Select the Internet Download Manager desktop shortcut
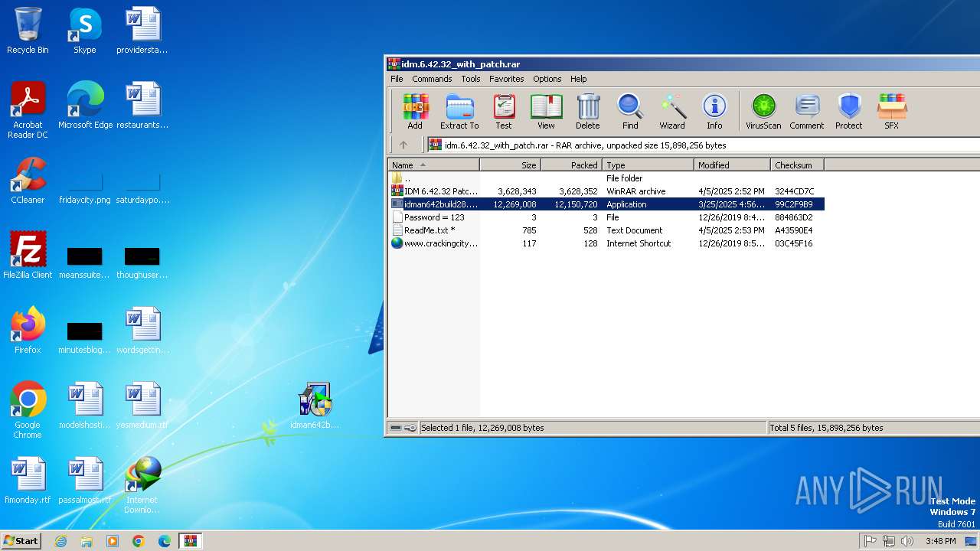The height and width of the screenshot is (551, 980). pos(142,485)
